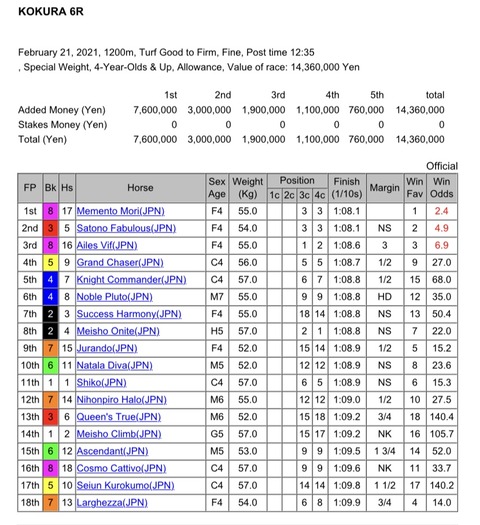Viewport: 480px width, 525px height.
Task: Click the blue bracket 4 cell for Knight Commander
Action: tap(51, 280)
